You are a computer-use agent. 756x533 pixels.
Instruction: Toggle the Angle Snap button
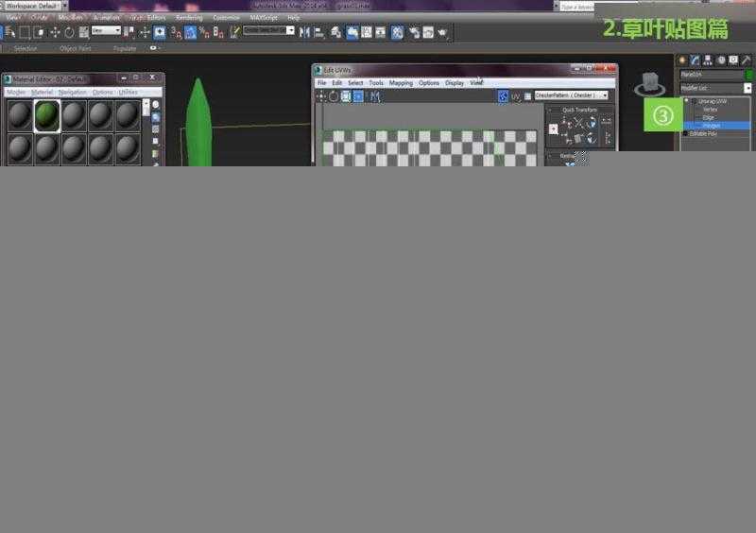tap(191, 32)
